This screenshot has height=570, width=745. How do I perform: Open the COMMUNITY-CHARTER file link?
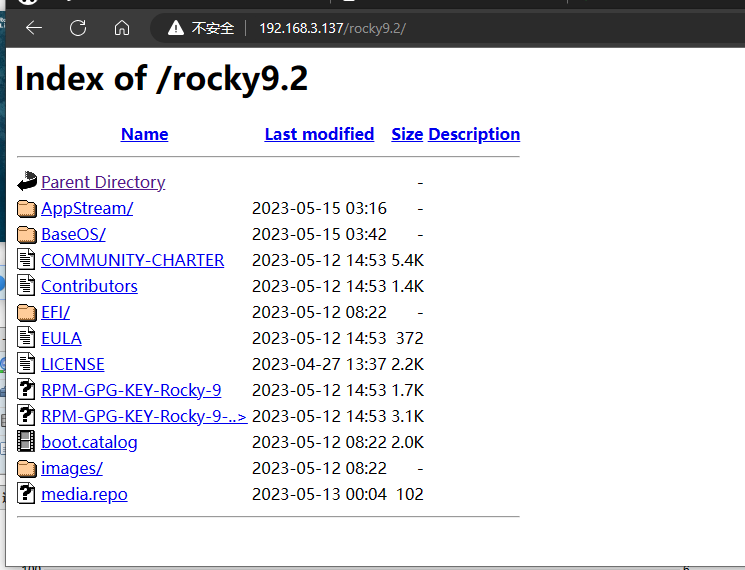[x=132, y=260]
